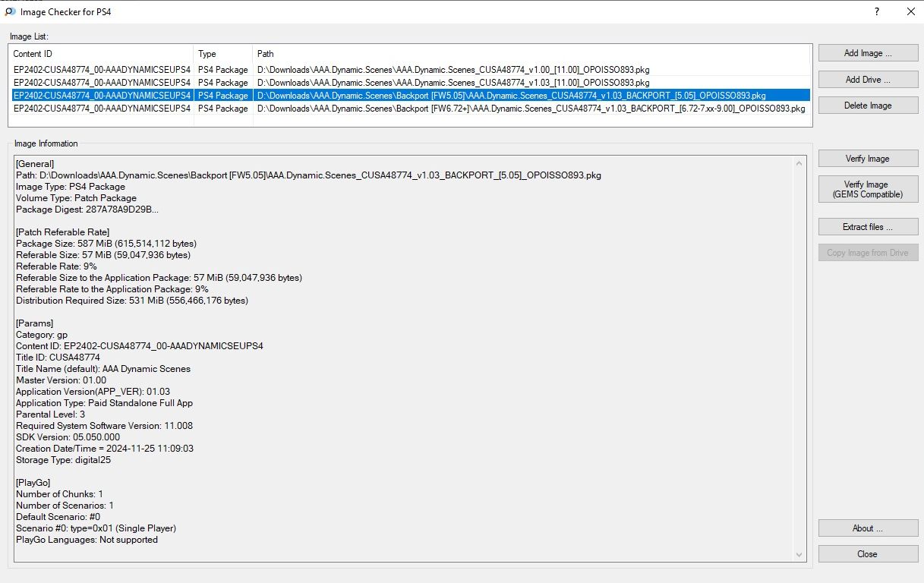Sort list by Path column header
The height and width of the screenshot is (583, 924).
tap(531, 54)
